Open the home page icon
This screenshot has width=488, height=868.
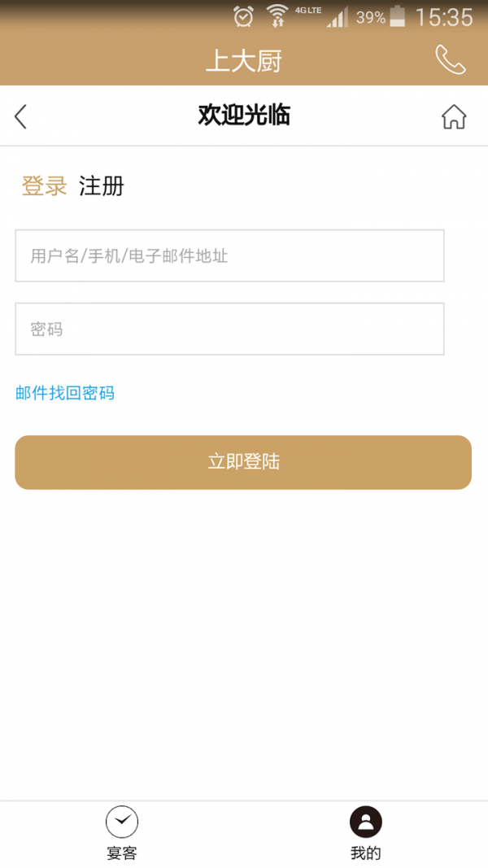coord(454,117)
